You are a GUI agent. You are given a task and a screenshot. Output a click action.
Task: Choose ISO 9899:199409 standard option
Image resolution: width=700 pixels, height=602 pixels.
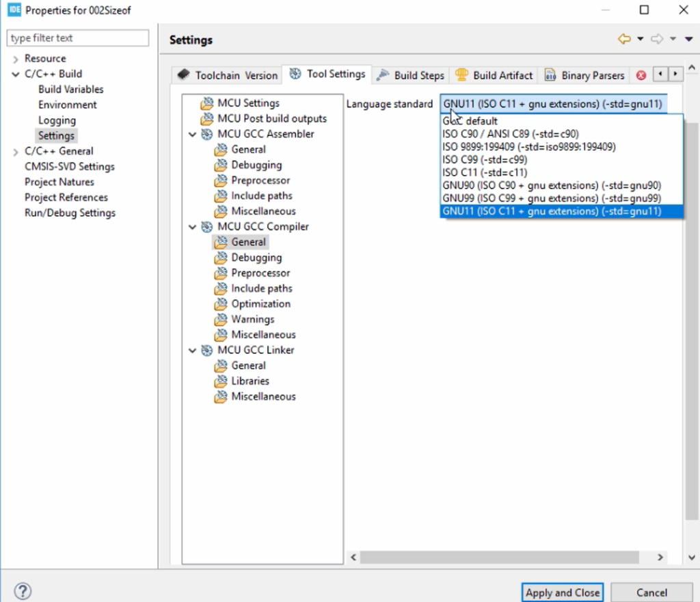click(x=561, y=147)
